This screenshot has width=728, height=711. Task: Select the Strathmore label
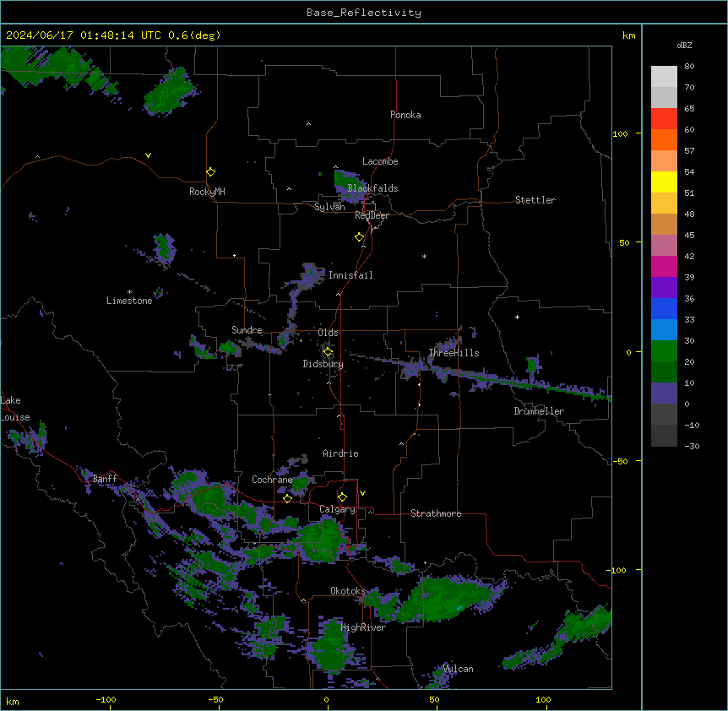tap(436, 513)
